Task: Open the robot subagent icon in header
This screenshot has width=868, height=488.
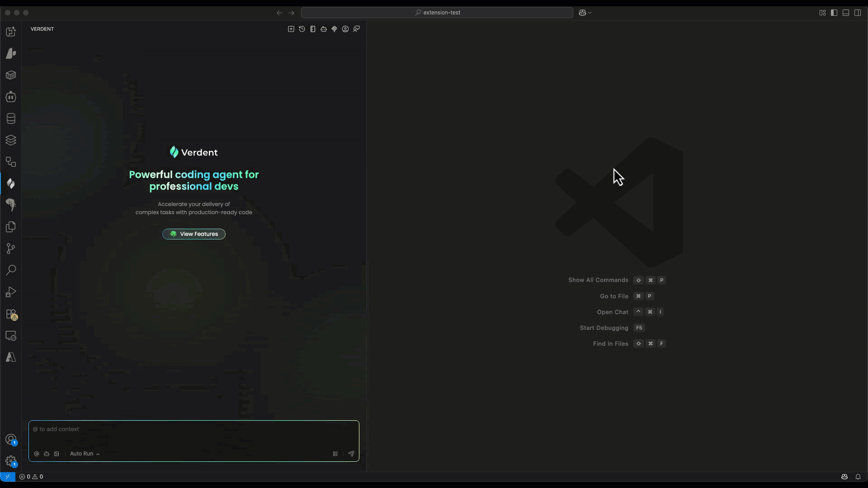Action: pos(324,29)
